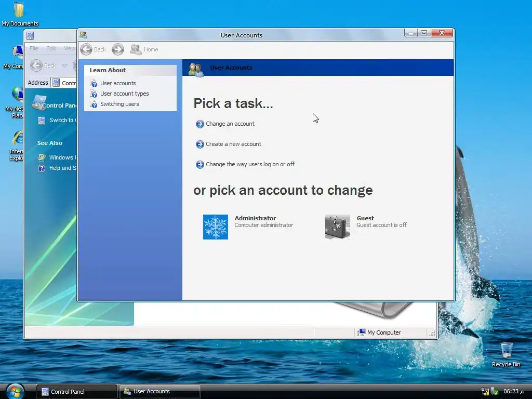
Task: Select the Guest account name
Action: pyautogui.click(x=365, y=218)
